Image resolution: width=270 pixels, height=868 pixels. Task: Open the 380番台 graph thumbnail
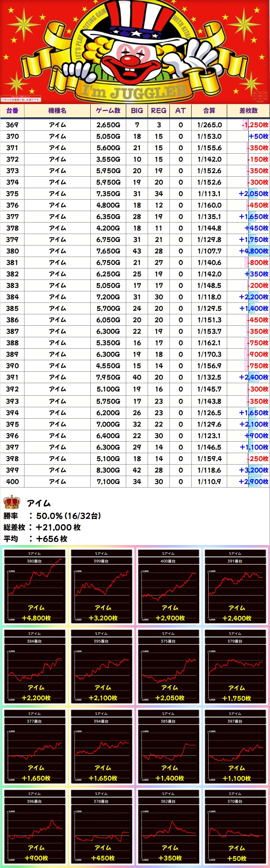35,586
